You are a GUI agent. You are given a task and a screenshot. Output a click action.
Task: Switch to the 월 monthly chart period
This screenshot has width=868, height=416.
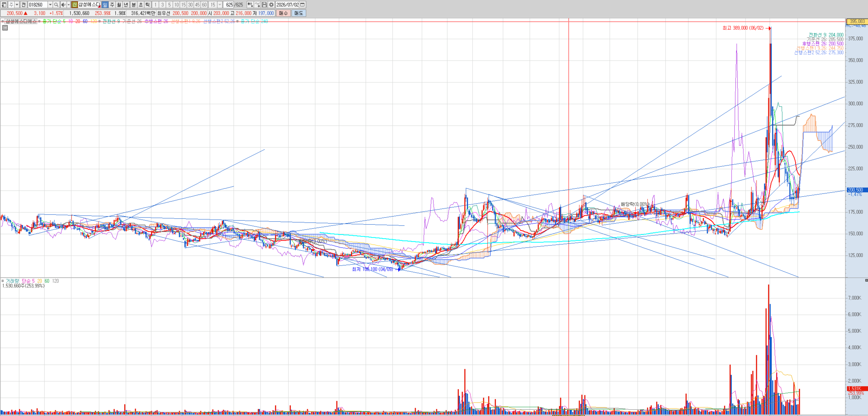[x=119, y=5]
